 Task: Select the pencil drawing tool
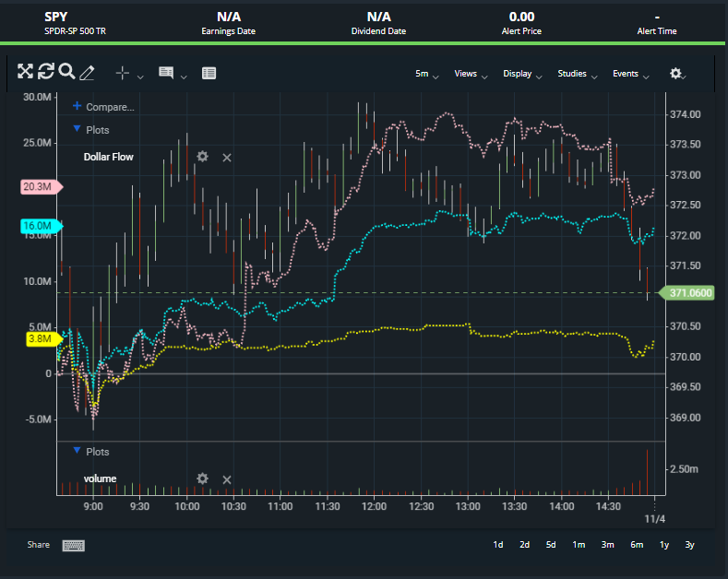point(88,73)
